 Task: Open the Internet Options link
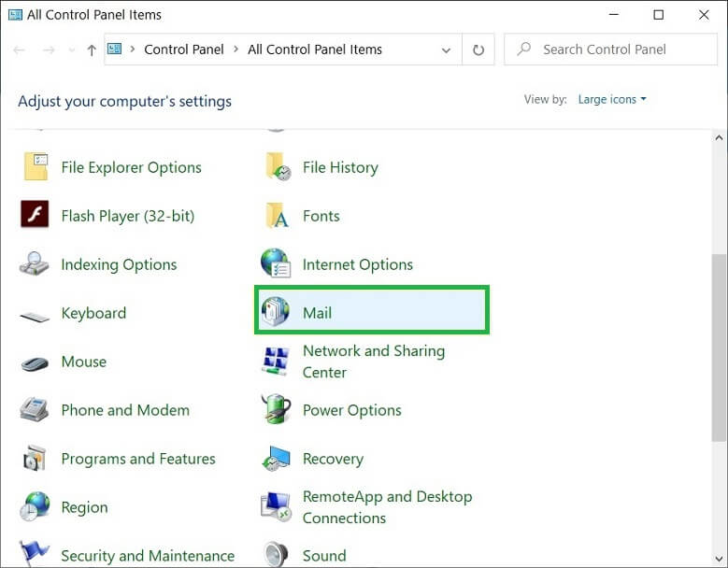[358, 264]
